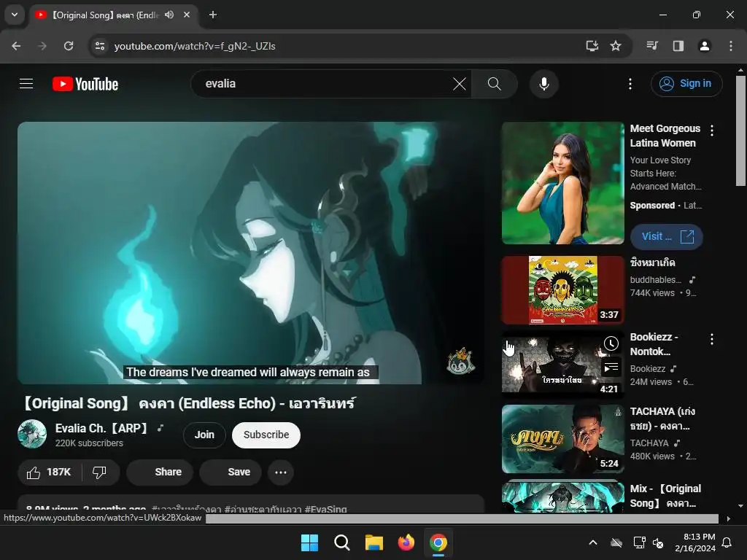Open YouTube settings three-dot menu

pos(630,84)
